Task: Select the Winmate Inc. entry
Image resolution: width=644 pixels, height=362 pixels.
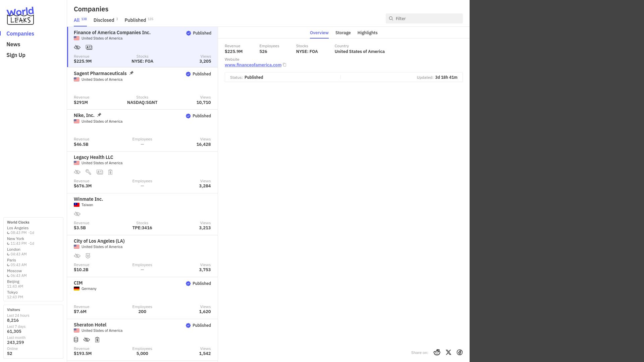Action: click(142, 214)
